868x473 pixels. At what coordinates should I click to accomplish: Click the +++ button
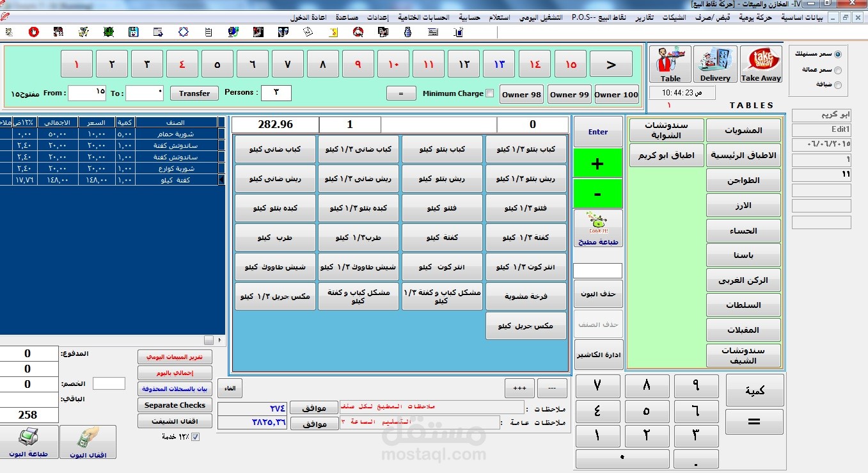coord(519,388)
